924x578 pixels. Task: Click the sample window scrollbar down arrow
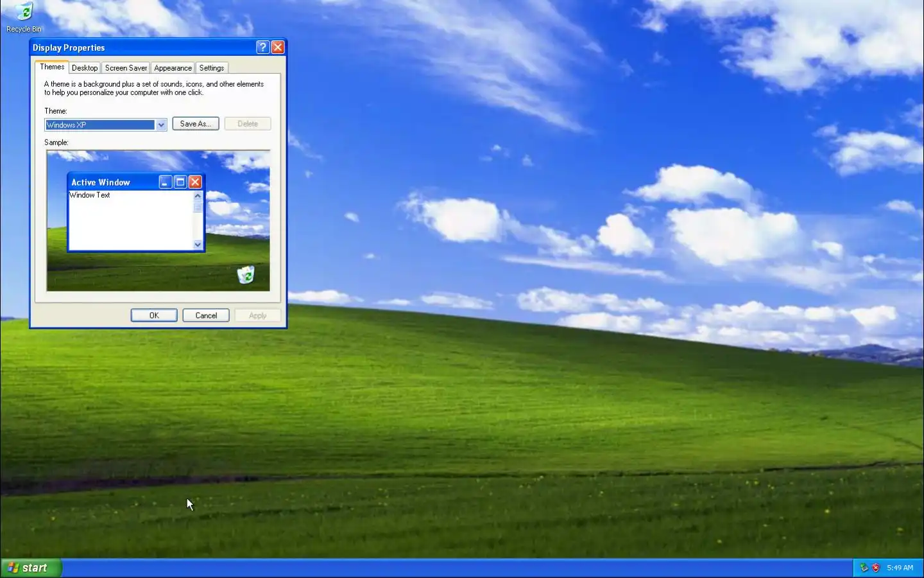click(198, 244)
